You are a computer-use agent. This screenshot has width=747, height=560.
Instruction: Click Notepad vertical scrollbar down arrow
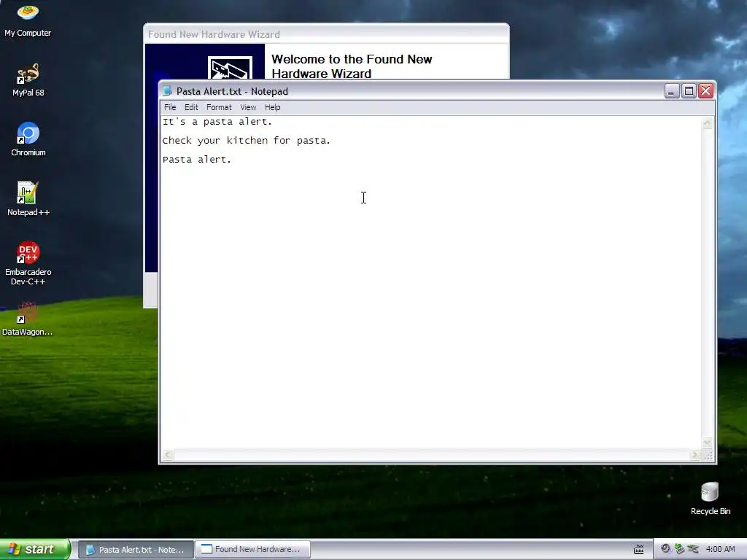[708, 443]
